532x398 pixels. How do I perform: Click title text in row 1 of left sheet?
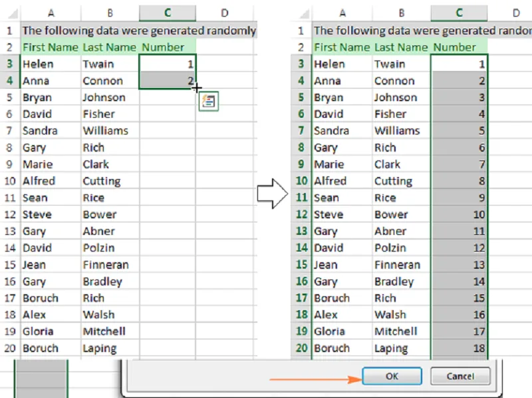[x=139, y=31]
